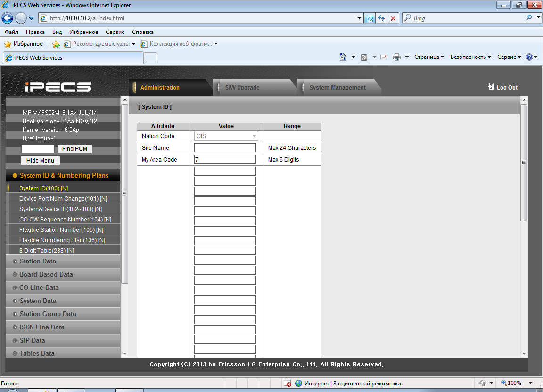543x392 pixels.
Task: Expand the SIP Data section
Action: [x=32, y=341]
